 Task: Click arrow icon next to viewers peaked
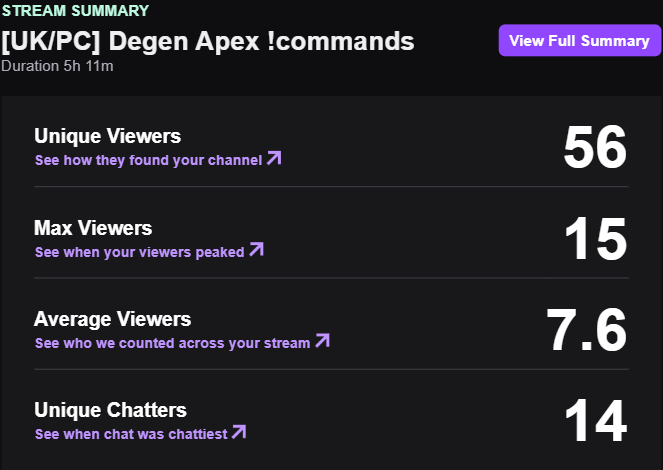click(257, 249)
